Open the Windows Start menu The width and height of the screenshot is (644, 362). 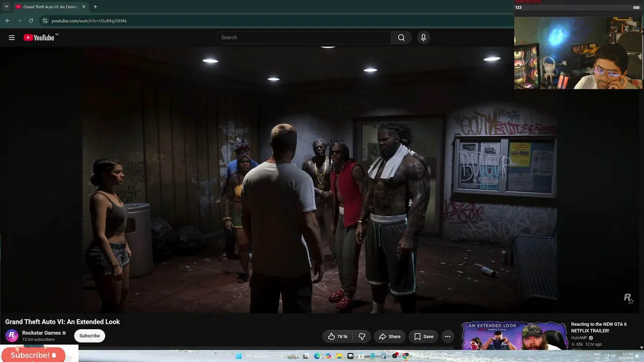(238, 356)
